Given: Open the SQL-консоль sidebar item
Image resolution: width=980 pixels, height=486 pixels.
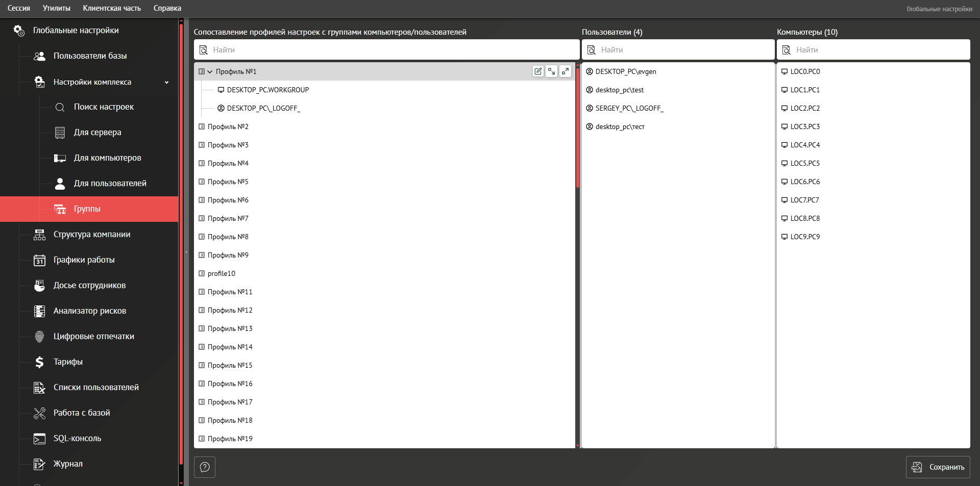Looking at the screenshot, I should point(77,439).
